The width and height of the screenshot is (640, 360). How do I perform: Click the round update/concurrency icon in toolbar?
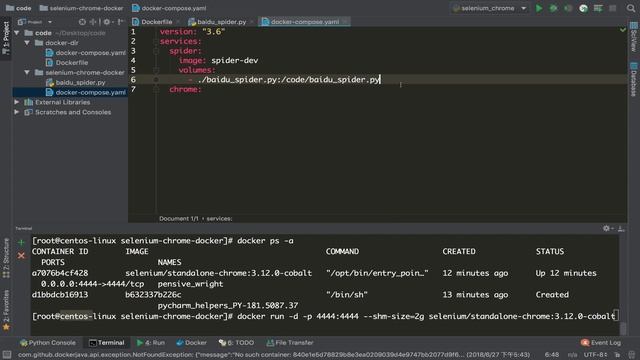[583, 8]
